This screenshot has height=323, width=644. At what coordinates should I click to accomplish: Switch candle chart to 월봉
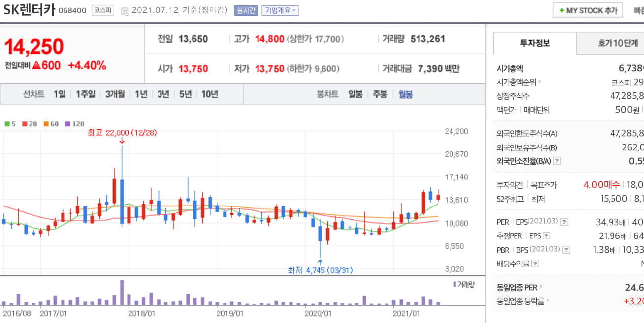406,94
